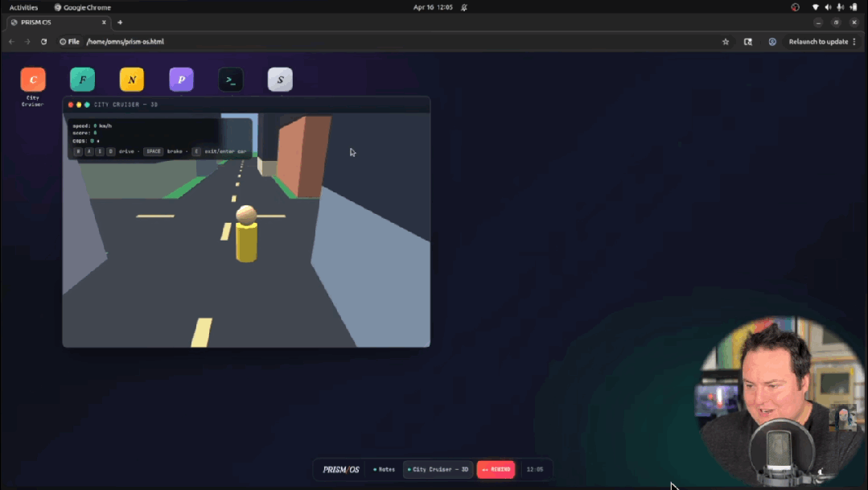Select the PRISM OS browser tab
Image resolution: width=868 pixels, height=490 pixels.
[x=58, y=23]
